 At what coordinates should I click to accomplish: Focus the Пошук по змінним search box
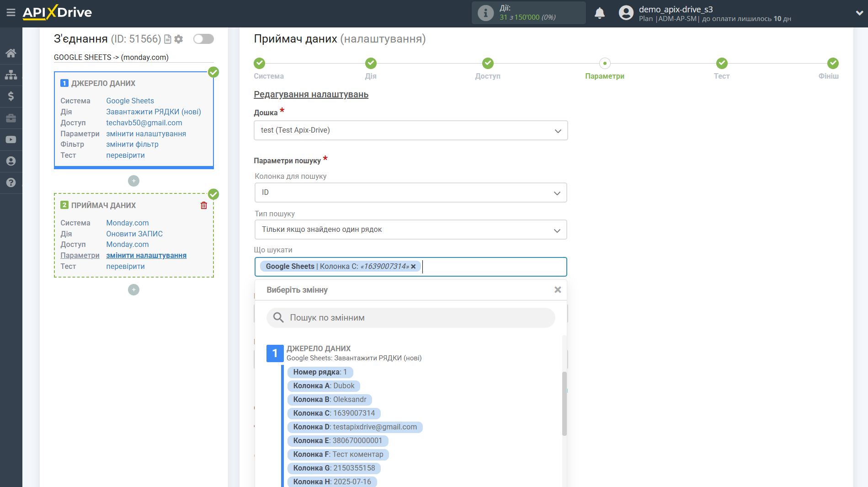coord(410,318)
